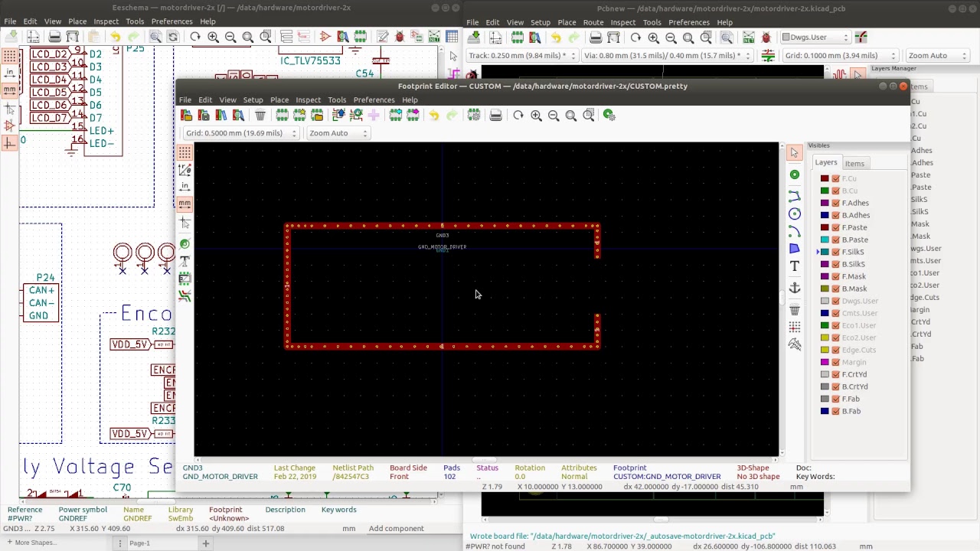
Task: Switch to the Items tab in Visibles panel
Action: tap(854, 163)
